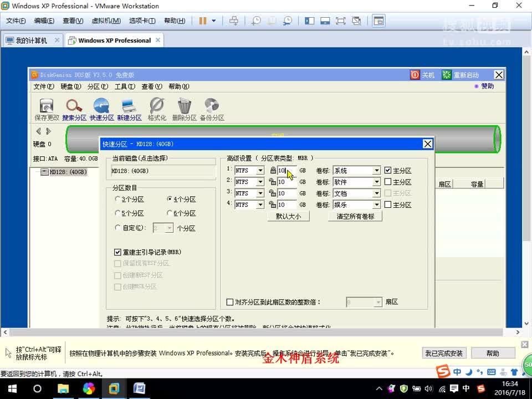Click the 清空所有卷标 button

356,216
